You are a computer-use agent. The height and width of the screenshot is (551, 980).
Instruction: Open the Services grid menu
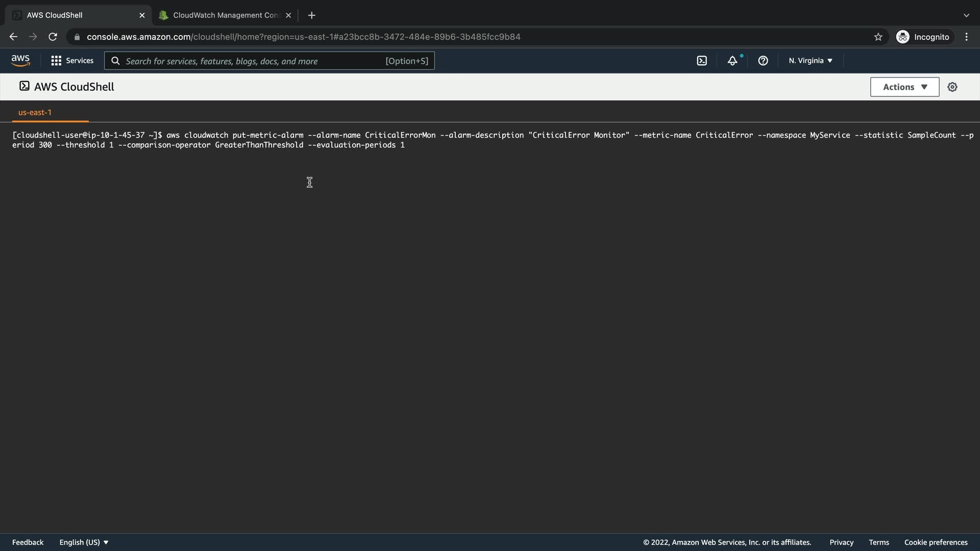(x=72, y=61)
